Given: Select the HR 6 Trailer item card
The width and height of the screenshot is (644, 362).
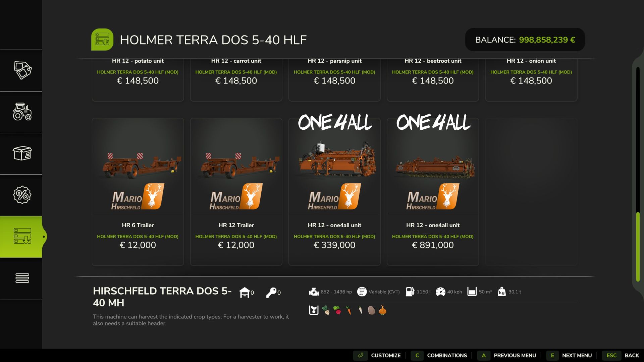Looking at the screenshot, I should coord(138,192).
